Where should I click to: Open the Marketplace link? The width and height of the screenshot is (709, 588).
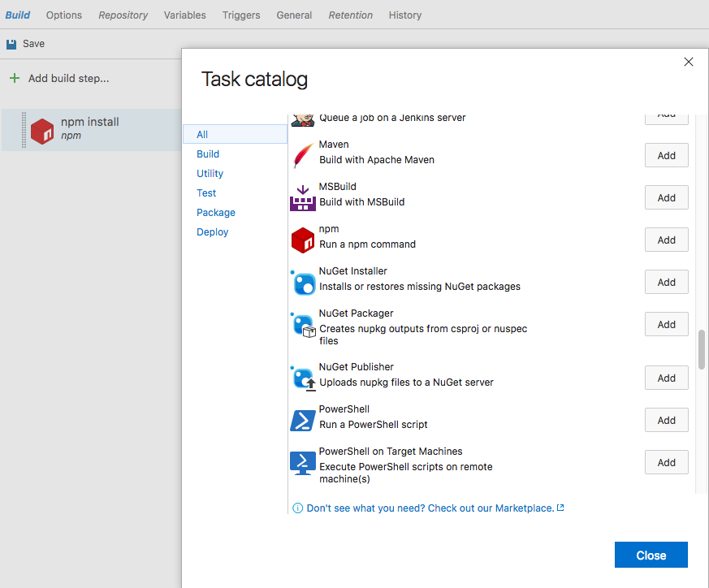click(430, 508)
